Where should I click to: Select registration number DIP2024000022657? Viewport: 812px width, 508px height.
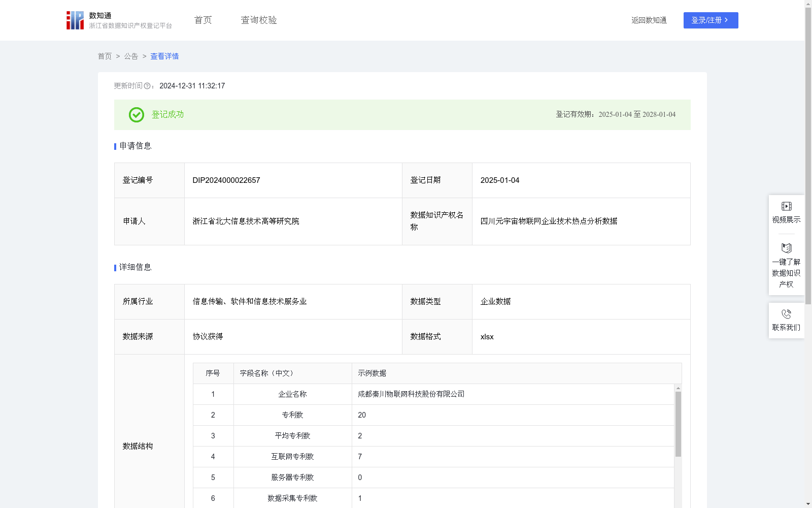coord(226,180)
